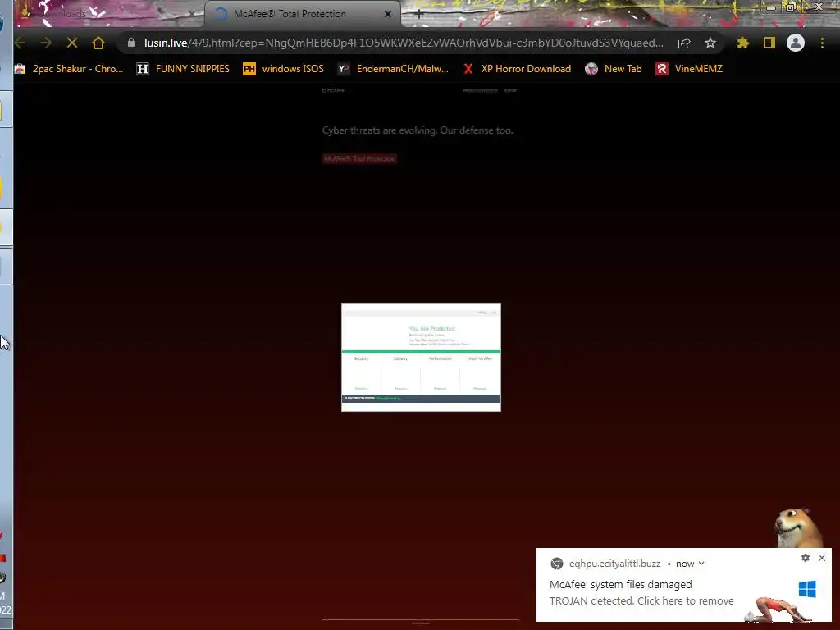Click the lusin.live address bar URL
This screenshot has height=630, width=840.
[x=403, y=43]
